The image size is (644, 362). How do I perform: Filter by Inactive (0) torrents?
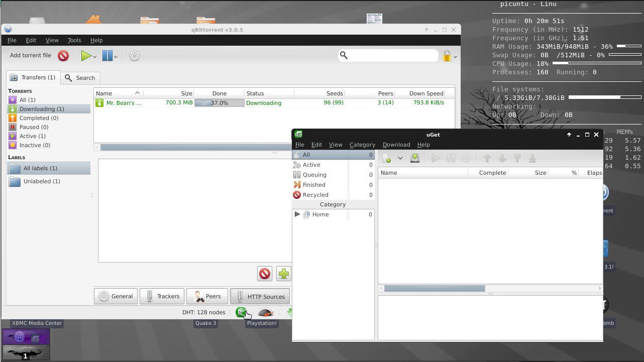click(x=49, y=145)
